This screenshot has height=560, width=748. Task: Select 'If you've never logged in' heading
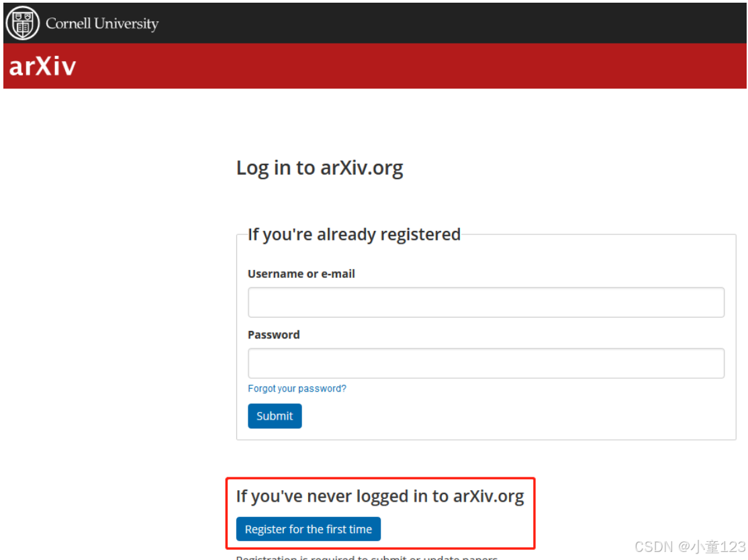(380, 497)
